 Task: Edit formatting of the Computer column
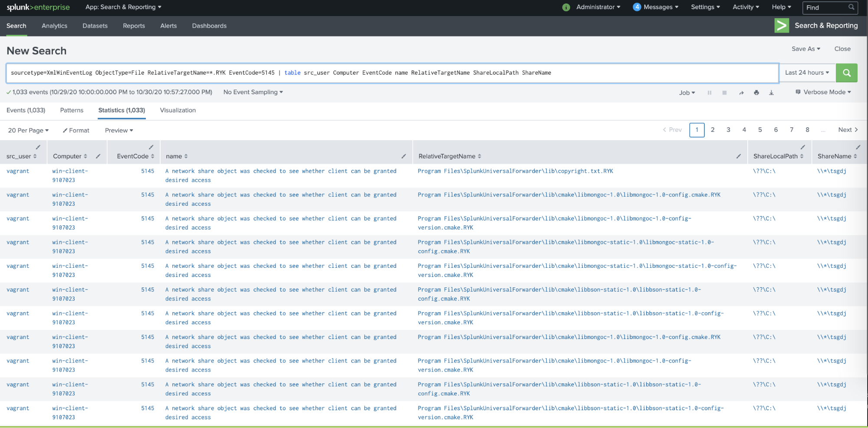tap(98, 156)
